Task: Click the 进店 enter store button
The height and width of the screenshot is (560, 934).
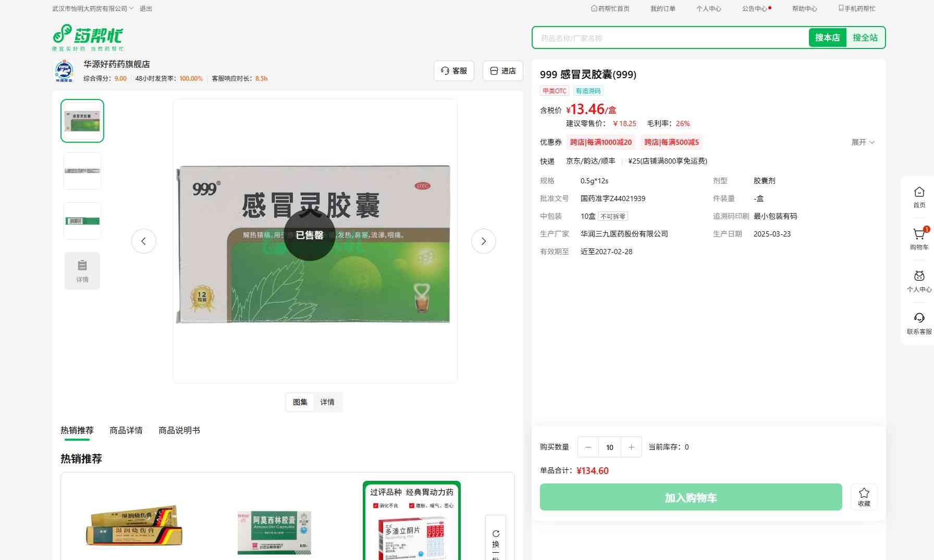Action: (502, 71)
